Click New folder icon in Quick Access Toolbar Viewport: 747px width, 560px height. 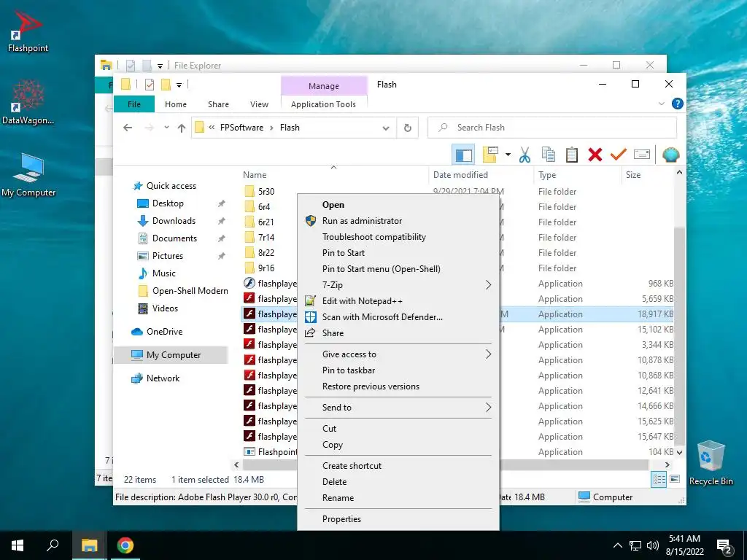tap(166, 85)
